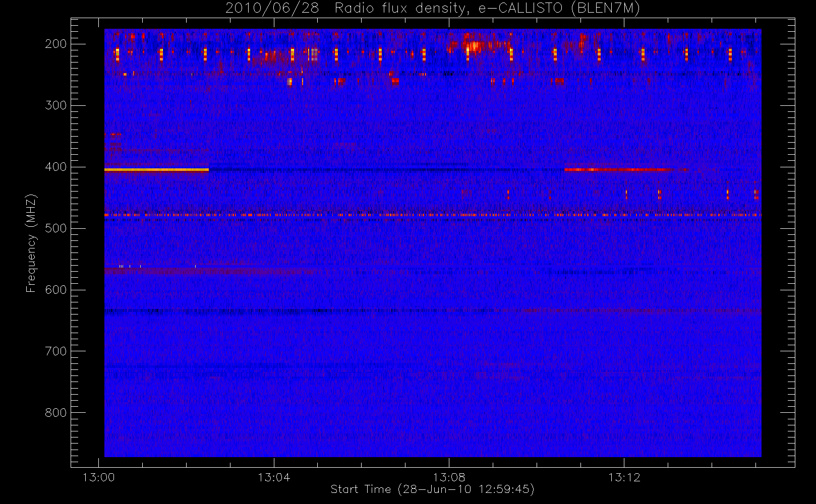This screenshot has width=816, height=504.
Task: Click the 13:00 time tick label
Action: [98, 477]
